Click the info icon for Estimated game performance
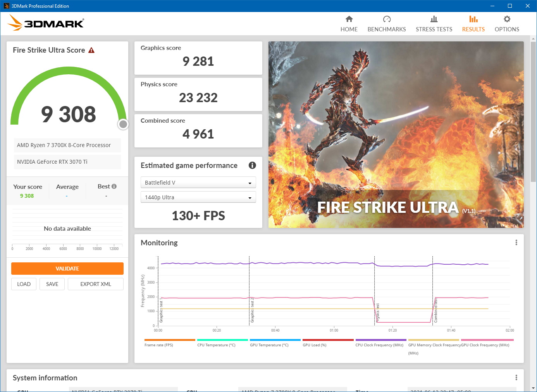This screenshot has height=392, width=537. point(252,165)
